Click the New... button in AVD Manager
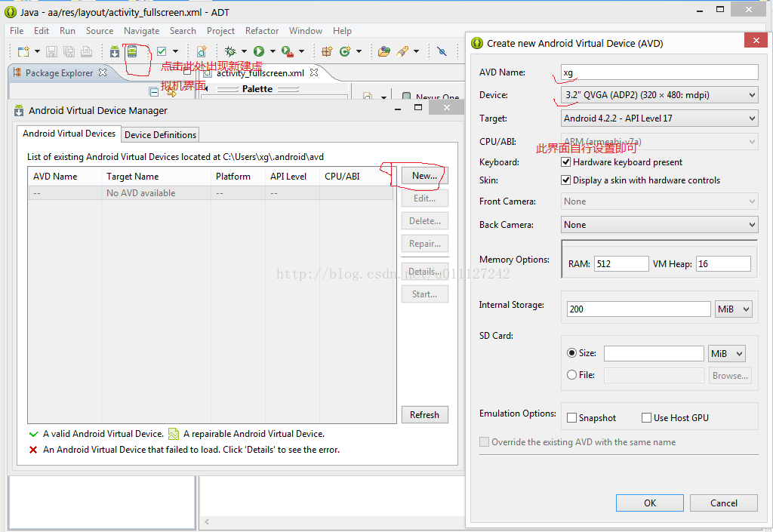The image size is (773, 532). tap(424, 175)
